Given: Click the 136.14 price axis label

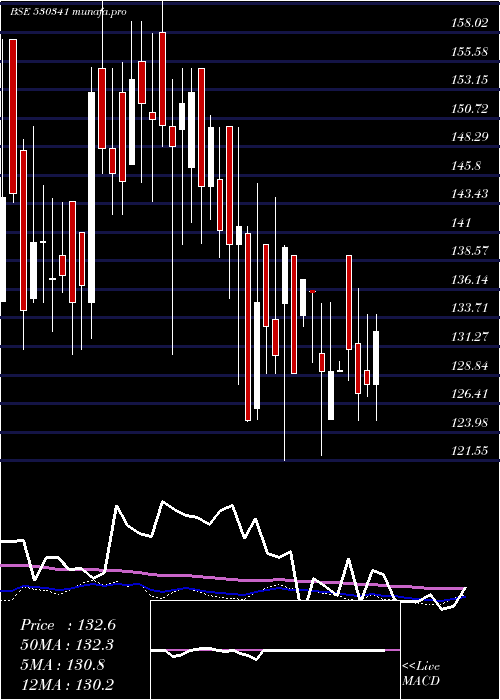Looking at the screenshot, I should 470,280.
